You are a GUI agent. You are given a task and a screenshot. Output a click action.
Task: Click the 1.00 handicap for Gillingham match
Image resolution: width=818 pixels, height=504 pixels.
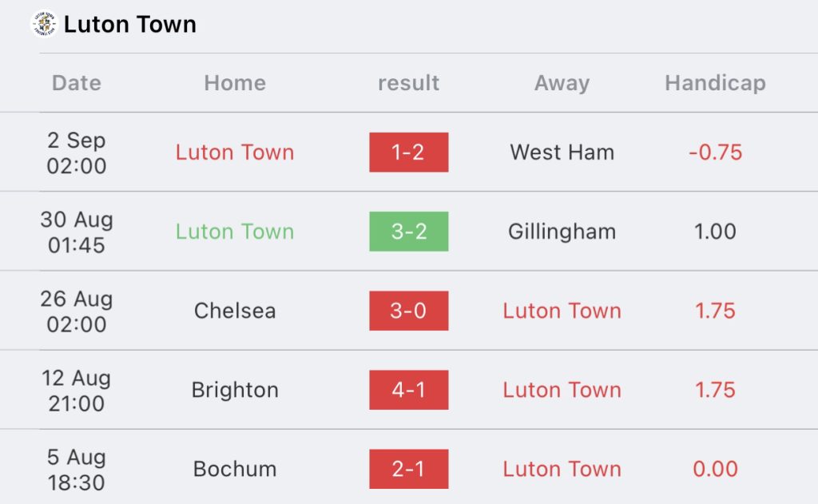pos(715,232)
